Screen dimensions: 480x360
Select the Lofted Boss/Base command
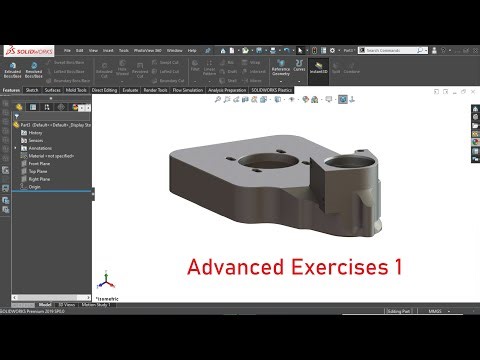65,71
